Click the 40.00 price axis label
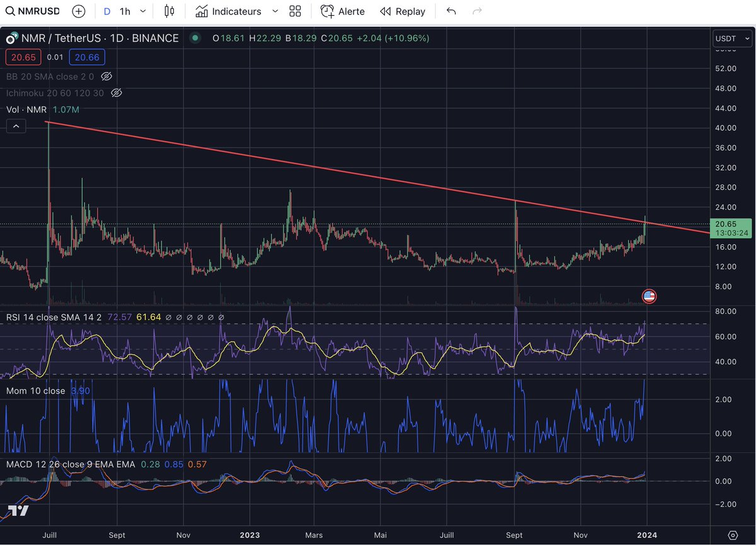Viewport: 756px width, 546px height. pos(724,128)
